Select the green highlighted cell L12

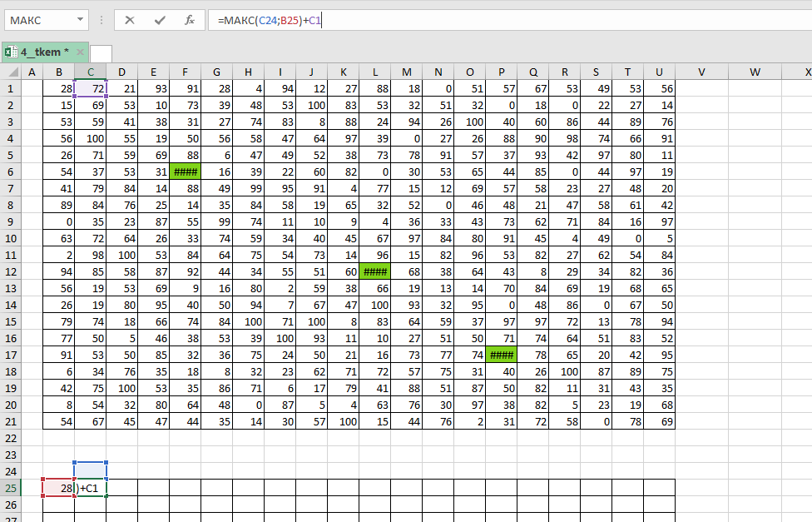374,271
